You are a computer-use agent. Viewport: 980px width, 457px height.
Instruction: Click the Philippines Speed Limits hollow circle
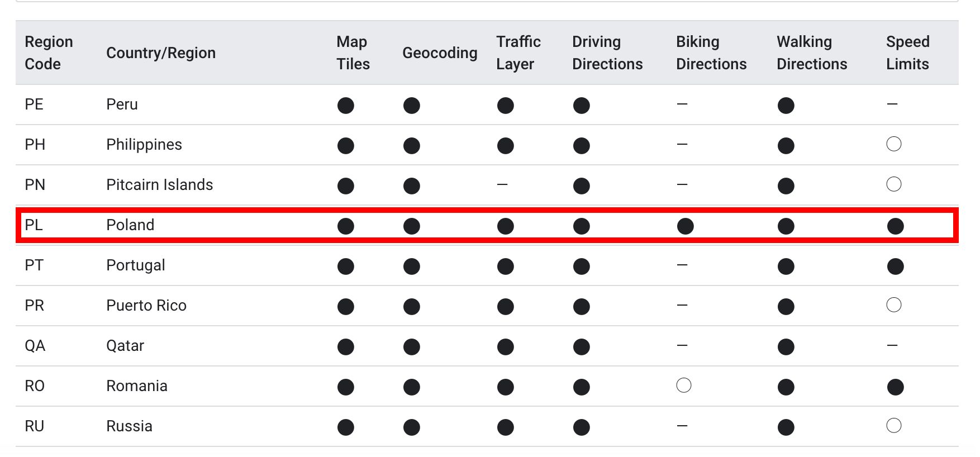(894, 144)
